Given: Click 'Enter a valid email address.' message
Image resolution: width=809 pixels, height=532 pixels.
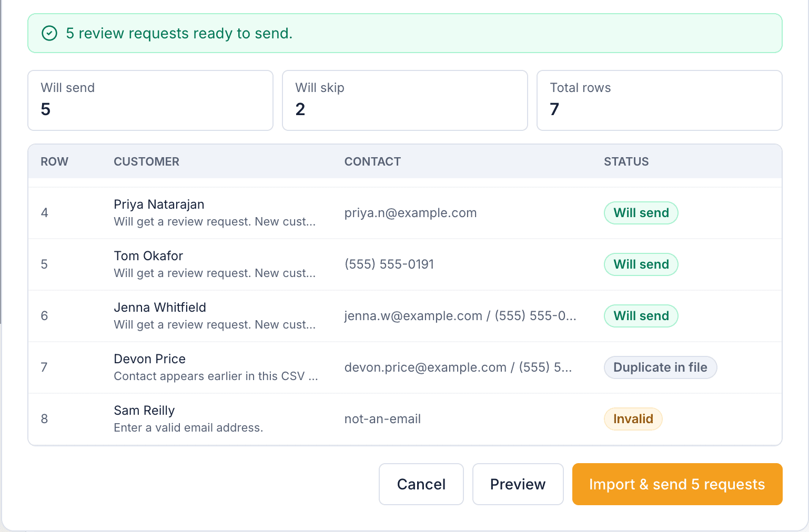Looking at the screenshot, I should click(188, 428).
